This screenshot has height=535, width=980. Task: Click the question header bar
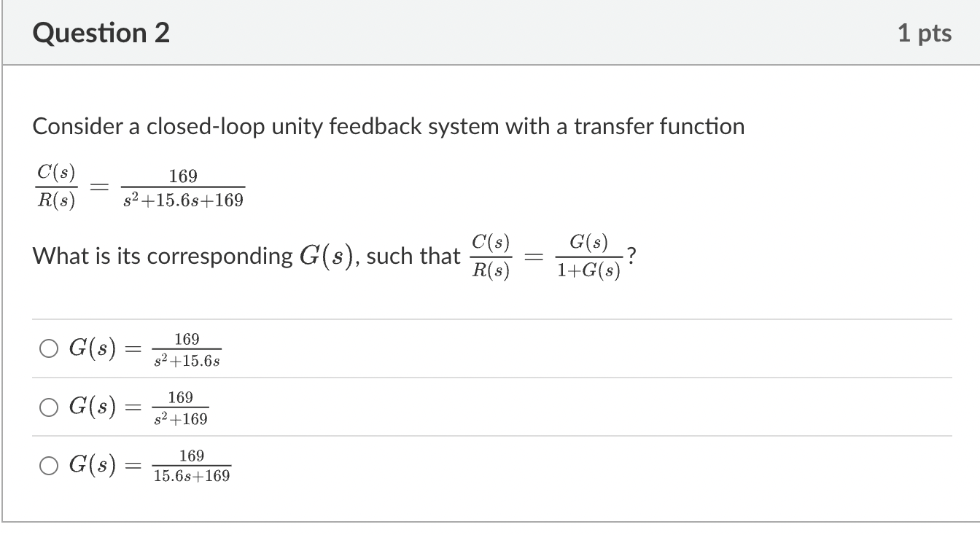tap(490, 32)
